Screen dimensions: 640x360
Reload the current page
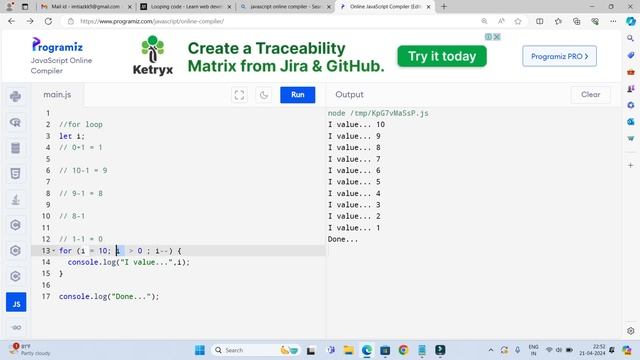point(48,21)
